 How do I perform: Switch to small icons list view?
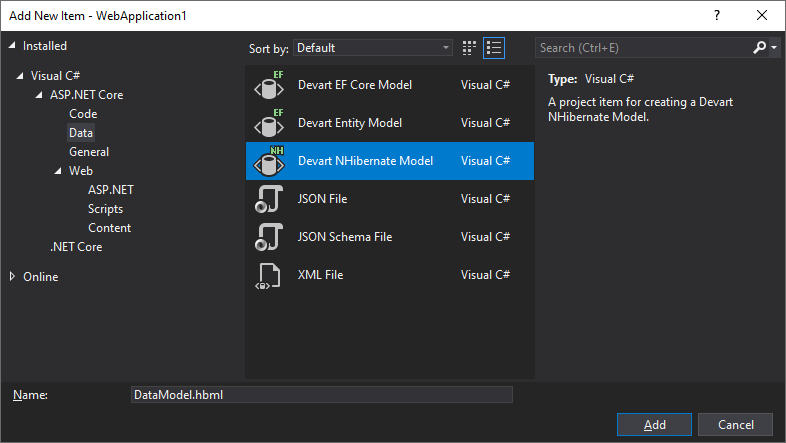point(494,48)
